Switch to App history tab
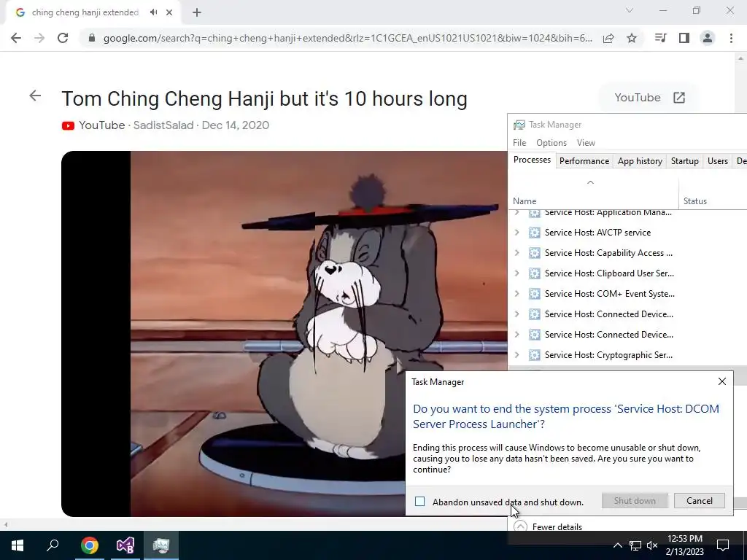The width and height of the screenshot is (747, 560). (x=640, y=161)
